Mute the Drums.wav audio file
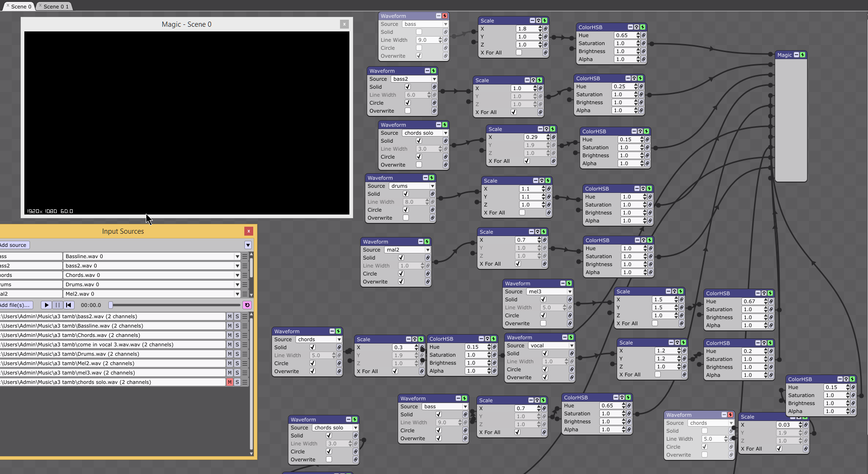Viewport: 868px width, 474px height. point(230,354)
